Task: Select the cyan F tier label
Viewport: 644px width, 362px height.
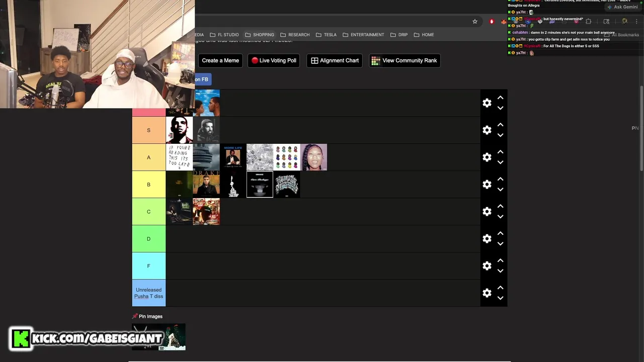Action: coord(148,266)
